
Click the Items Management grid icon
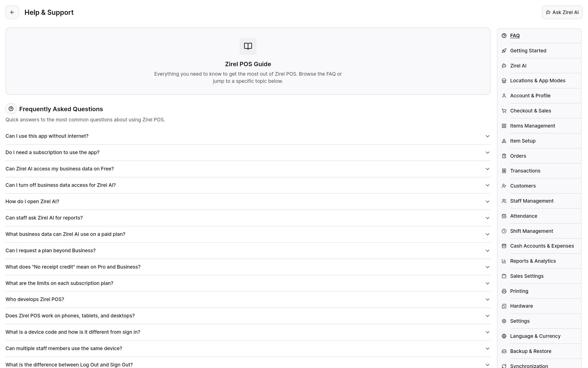click(x=504, y=126)
